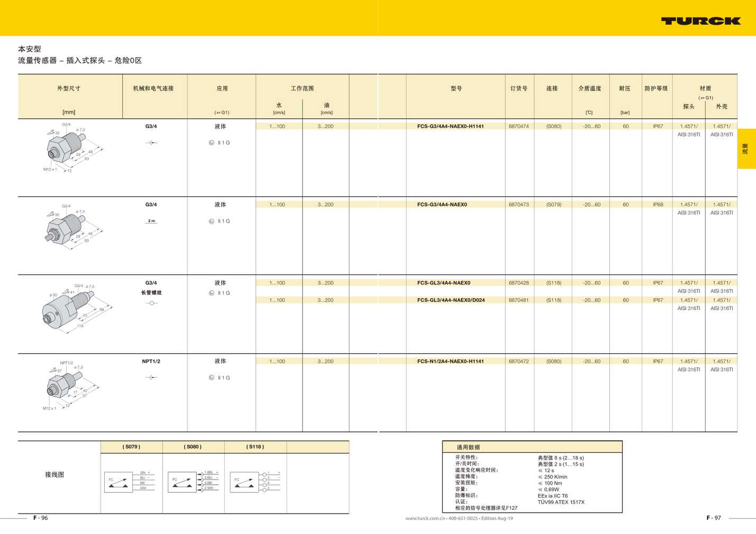The height and width of the screenshot is (534, 756).
Task: Click the 材质 column header
Action: tap(705, 88)
